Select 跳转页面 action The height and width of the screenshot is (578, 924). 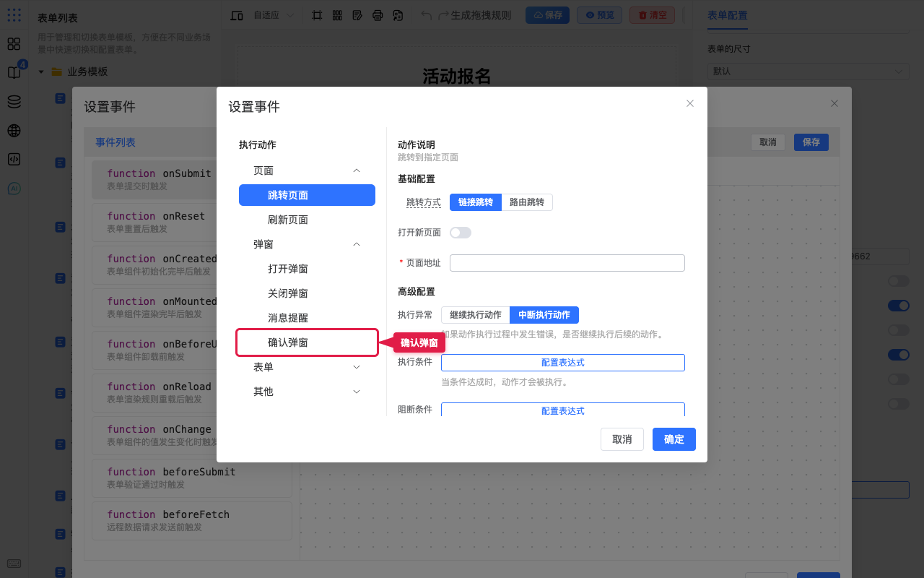pos(307,195)
